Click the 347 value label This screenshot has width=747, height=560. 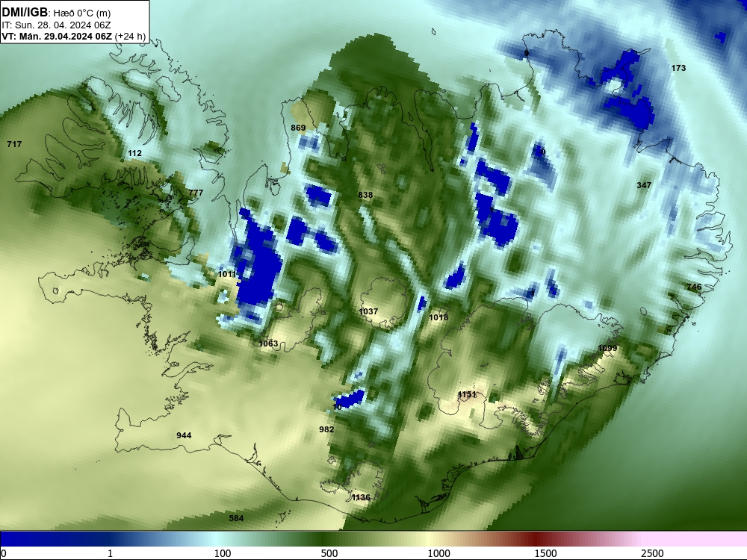pos(644,185)
